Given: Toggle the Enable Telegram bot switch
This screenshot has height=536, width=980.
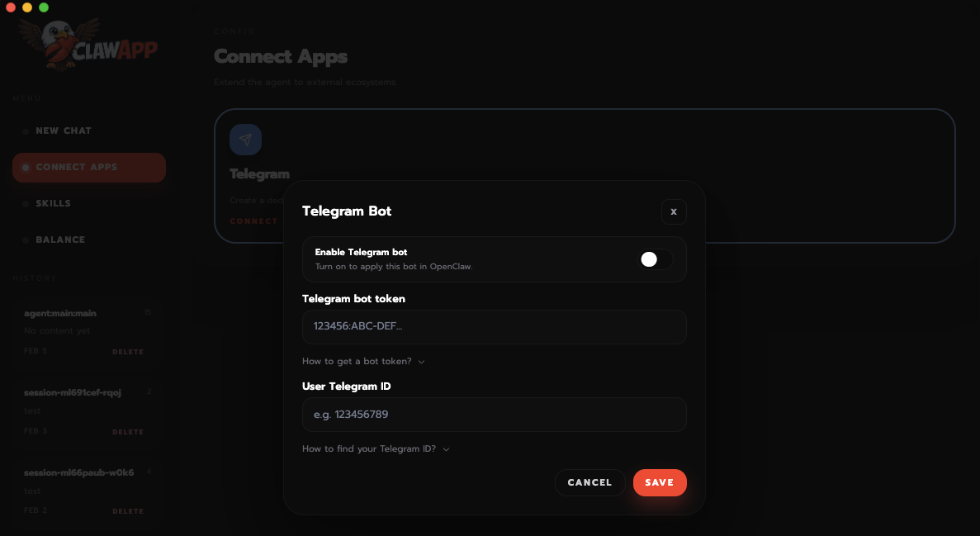Looking at the screenshot, I should (655, 259).
